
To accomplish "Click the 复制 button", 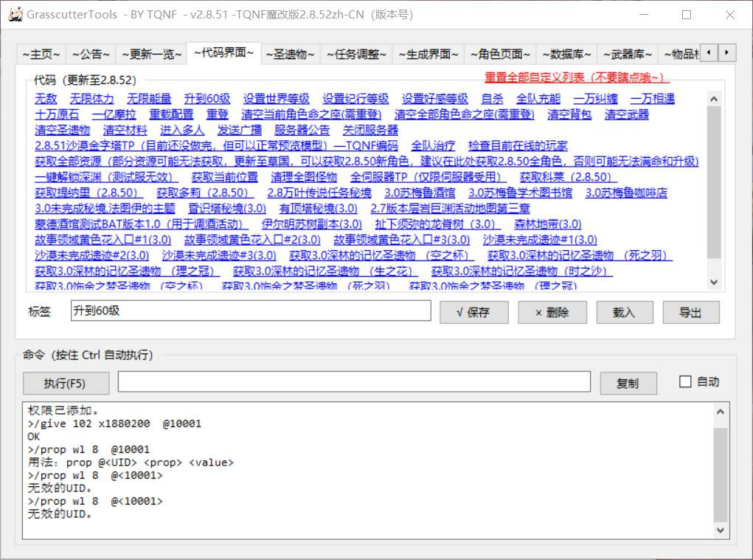I will 628,383.
